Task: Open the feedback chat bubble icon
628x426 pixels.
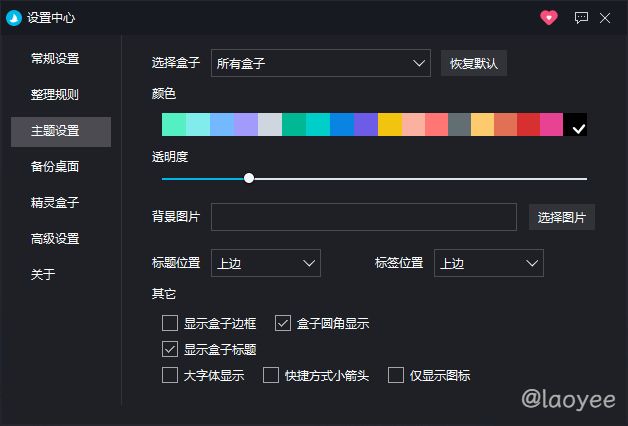Action: [x=581, y=17]
